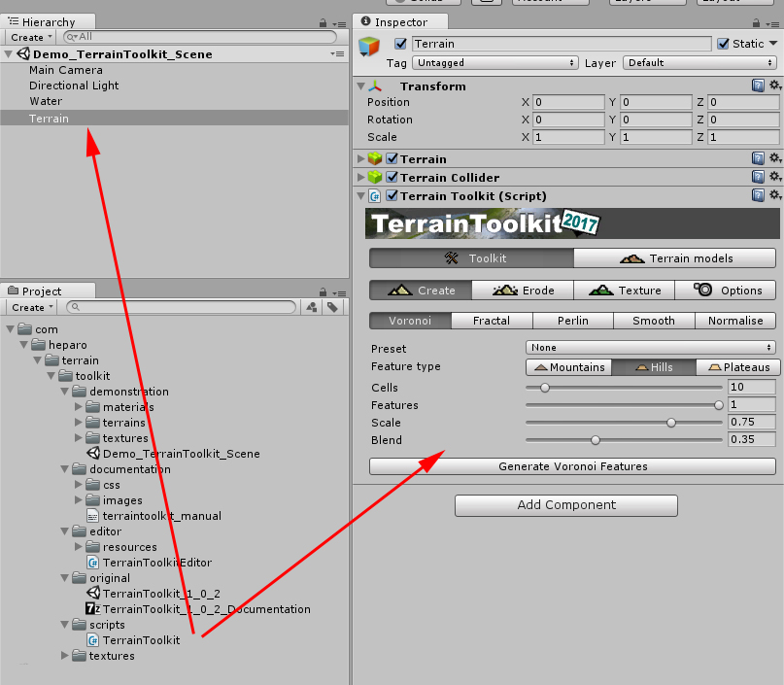Open the scene options menu for Demo_TerrainToolkit_Scene
This screenshot has height=685, width=784.
(337, 53)
